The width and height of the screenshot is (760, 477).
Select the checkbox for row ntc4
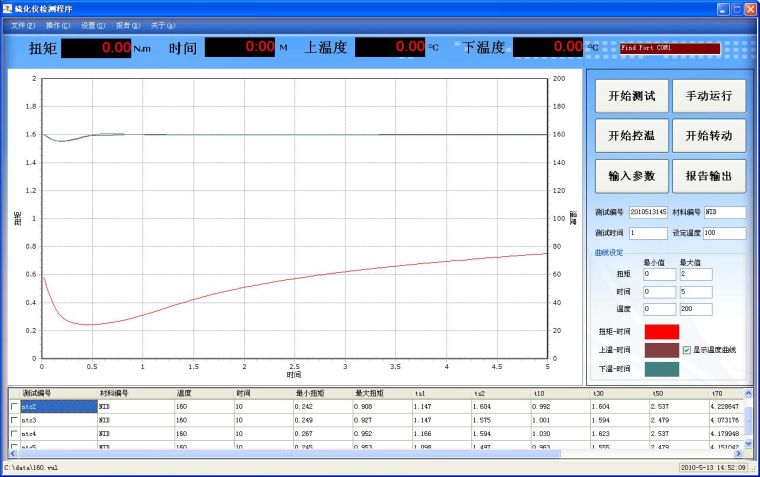click(x=14, y=434)
